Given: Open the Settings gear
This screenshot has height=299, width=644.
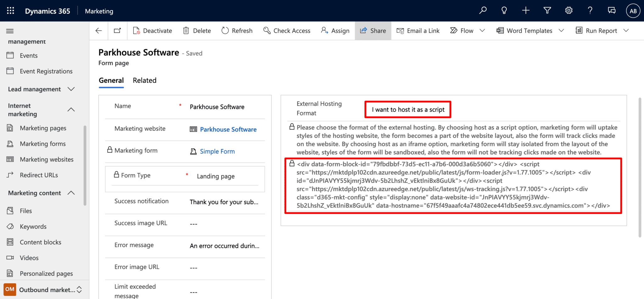Looking at the screenshot, I should click(569, 10).
